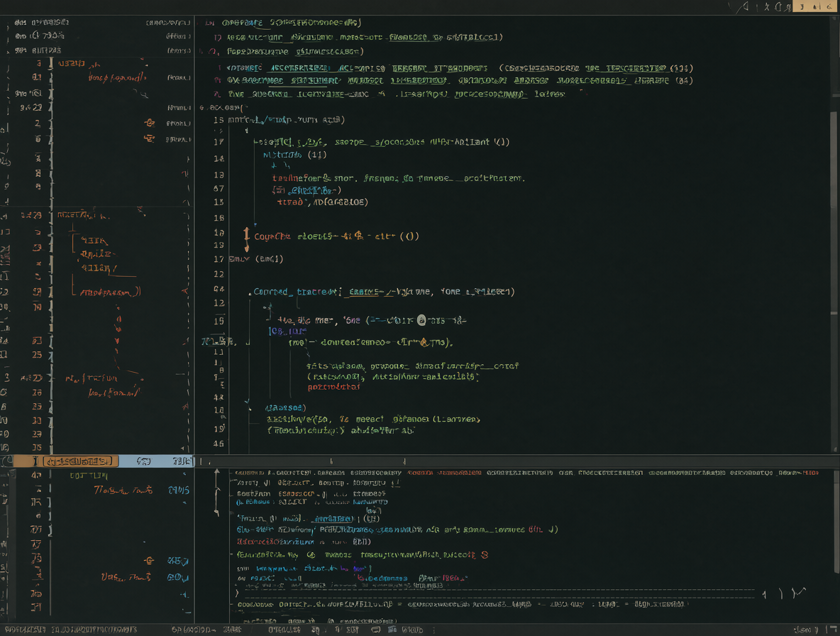Click line number 22 in the editor gutter
This screenshot has height=636, width=840.
tap(219, 274)
